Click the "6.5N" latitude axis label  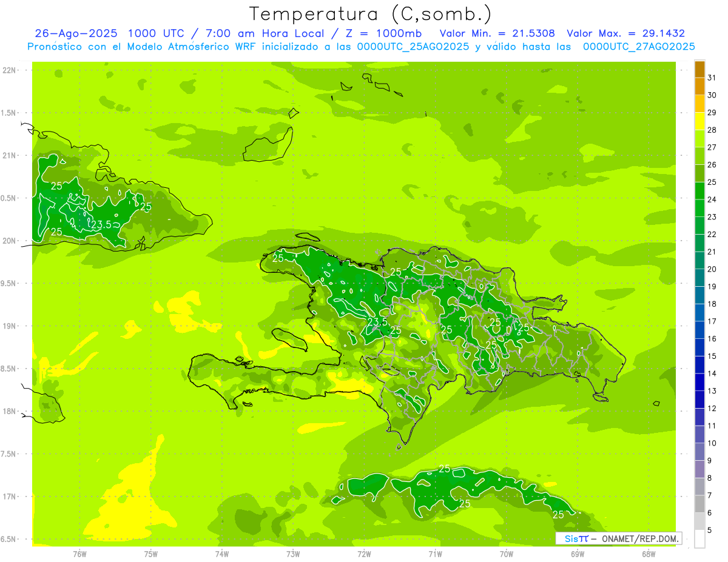9,540
